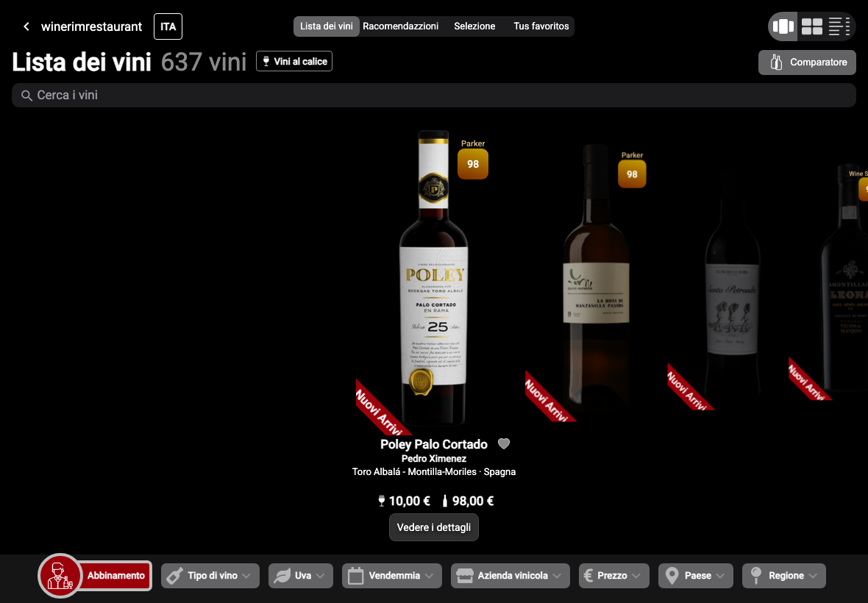This screenshot has width=868, height=603.
Task: Click the 637 vini count text
Action: [204, 62]
